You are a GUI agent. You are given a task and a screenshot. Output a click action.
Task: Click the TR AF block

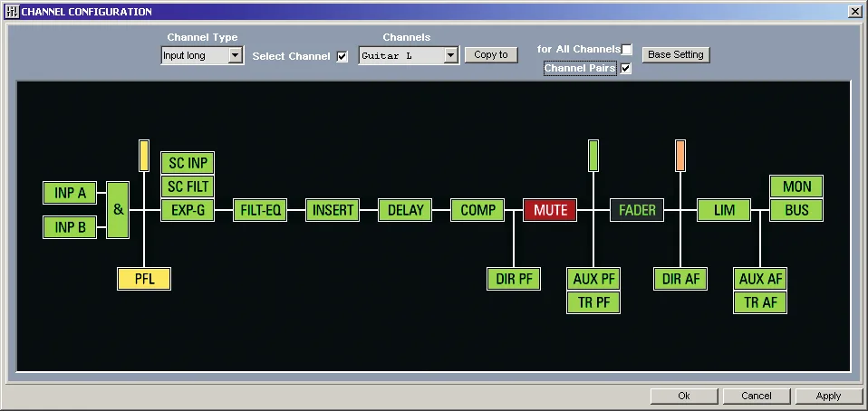click(x=760, y=302)
